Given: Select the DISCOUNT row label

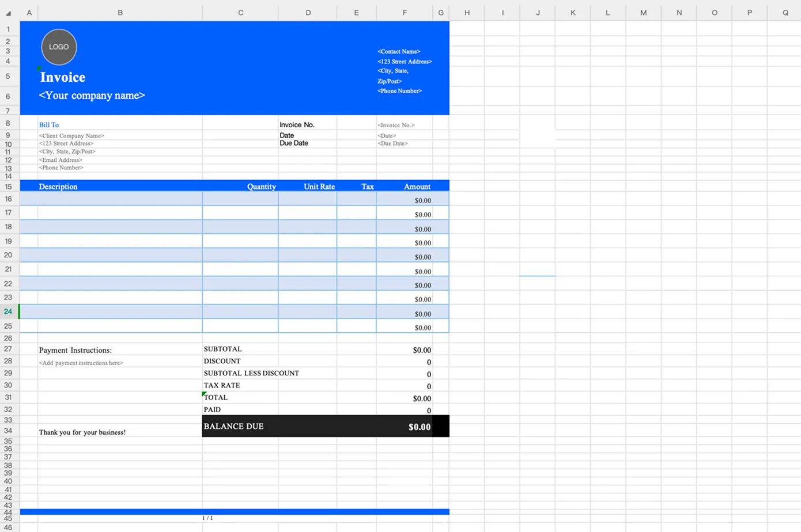Looking at the screenshot, I should [x=222, y=361].
